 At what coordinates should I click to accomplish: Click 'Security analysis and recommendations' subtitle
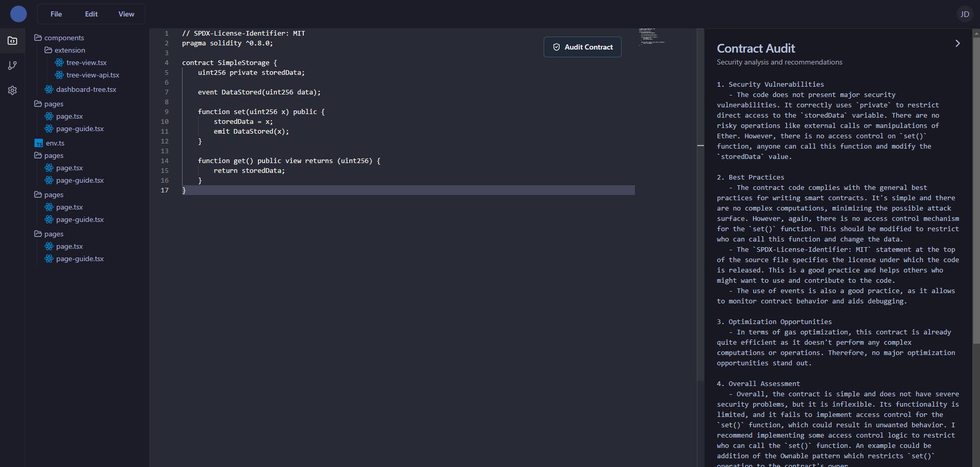pyautogui.click(x=779, y=62)
